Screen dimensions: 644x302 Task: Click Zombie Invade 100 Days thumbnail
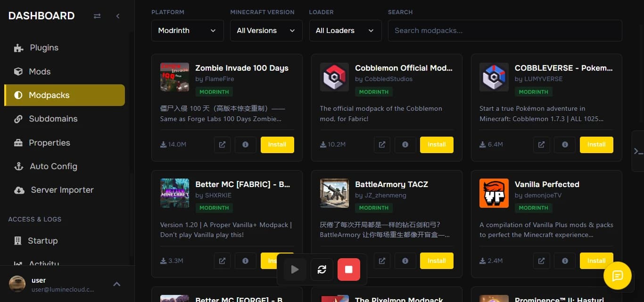point(174,77)
